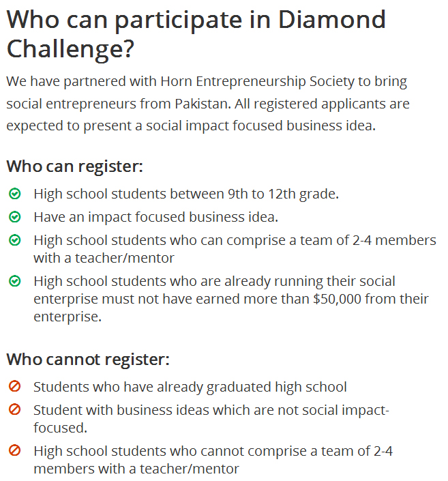Click the text about students already running their social enterprise

point(231,299)
